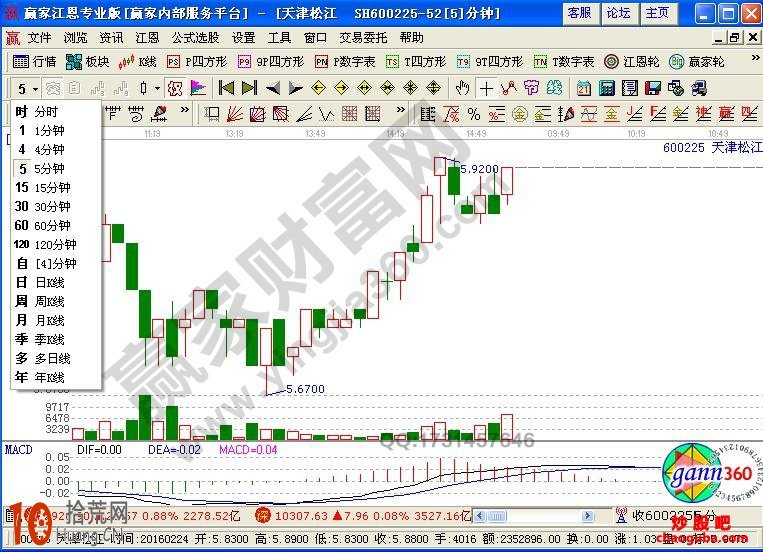Open the 公式选股 menu
The height and width of the screenshot is (552, 763).
point(195,37)
